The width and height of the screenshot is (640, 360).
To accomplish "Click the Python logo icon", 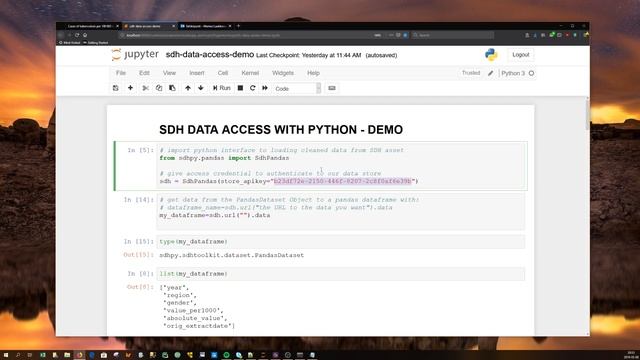I will (x=491, y=55).
